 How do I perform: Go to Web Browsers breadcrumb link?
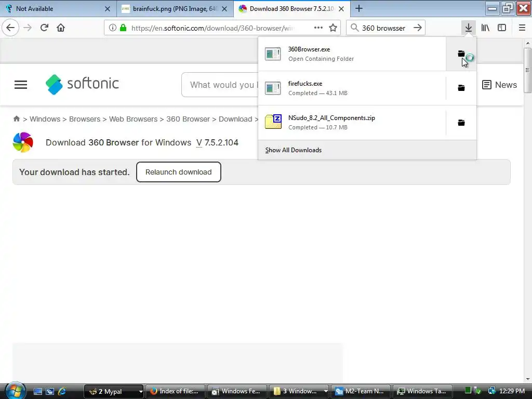pyautogui.click(x=133, y=119)
